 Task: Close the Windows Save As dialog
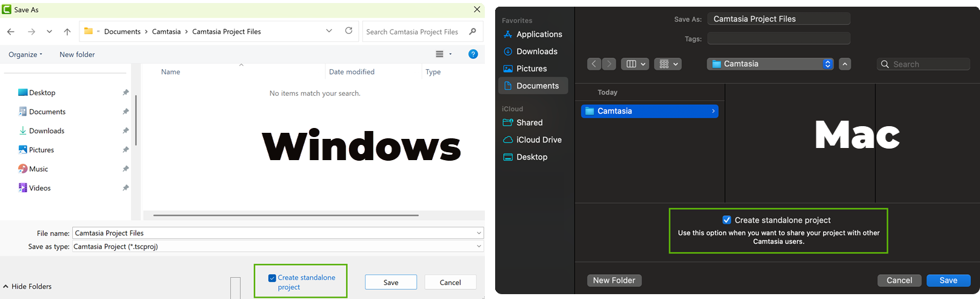tap(477, 10)
